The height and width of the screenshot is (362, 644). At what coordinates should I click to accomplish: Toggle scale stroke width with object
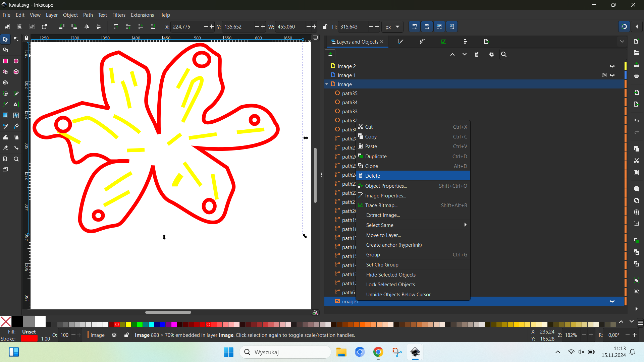[415, 26]
